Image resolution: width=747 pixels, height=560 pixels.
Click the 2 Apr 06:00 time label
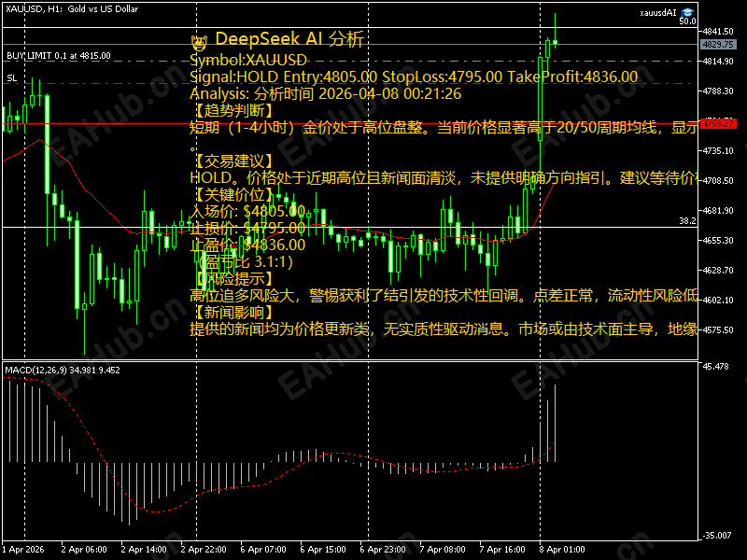click(84, 550)
